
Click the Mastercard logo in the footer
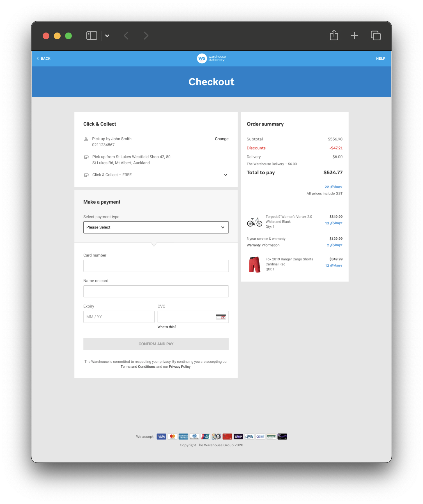[x=173, y=436]
